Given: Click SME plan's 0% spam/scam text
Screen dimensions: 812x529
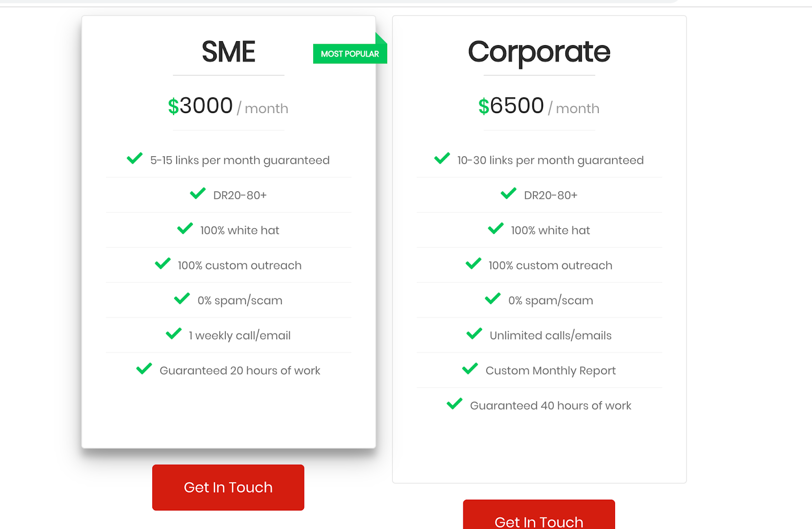Looking at the screenshot, I should (x=240, y=300).
